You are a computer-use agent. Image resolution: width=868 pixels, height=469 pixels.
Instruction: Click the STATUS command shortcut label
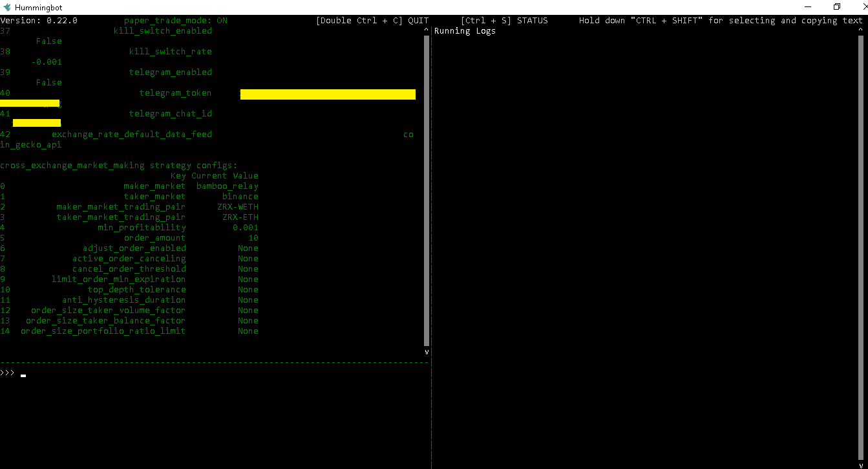pyautogui.click(x=532, y=20)
